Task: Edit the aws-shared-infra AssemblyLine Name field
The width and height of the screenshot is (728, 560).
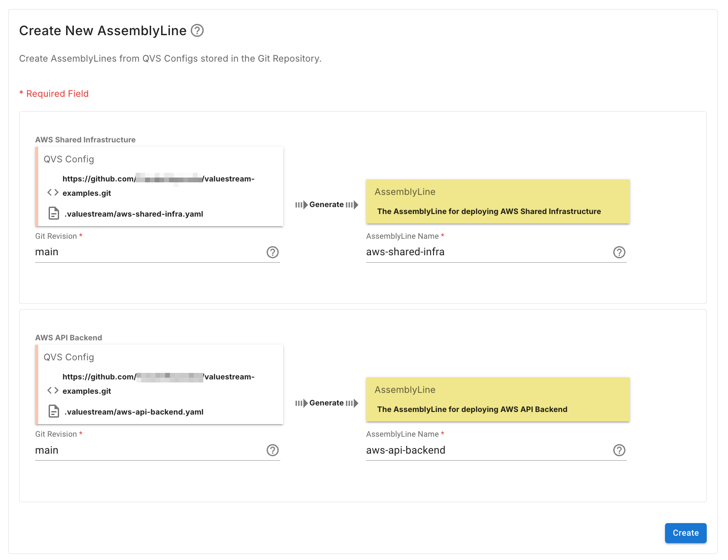Action: [x=486, y=252]
